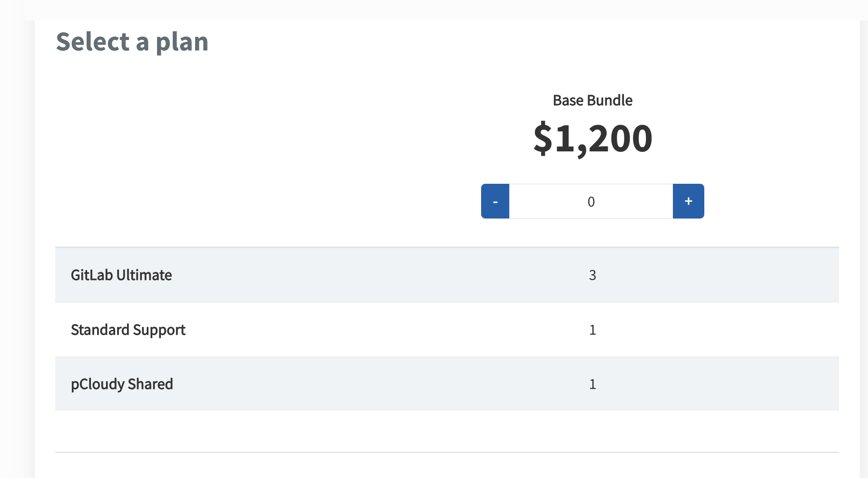Click GitLab Ultimate quantity value 3
868x478 pixels.
click(x=592, y=275)
